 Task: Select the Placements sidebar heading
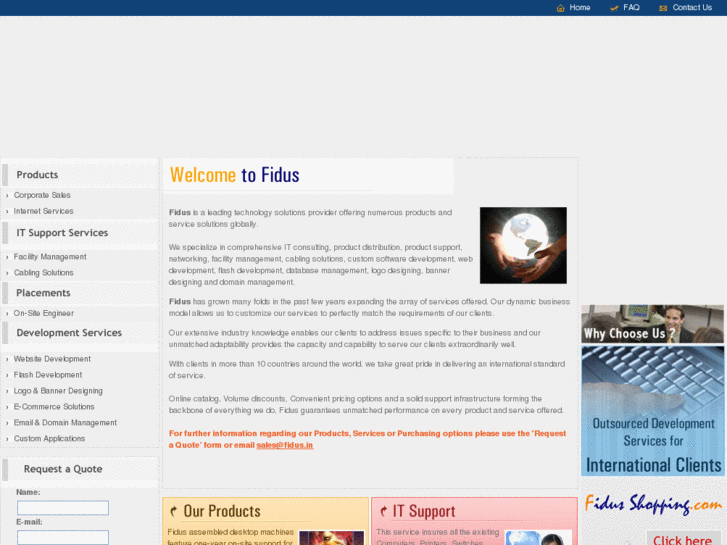pyautogui.click(x=43, y=293)
